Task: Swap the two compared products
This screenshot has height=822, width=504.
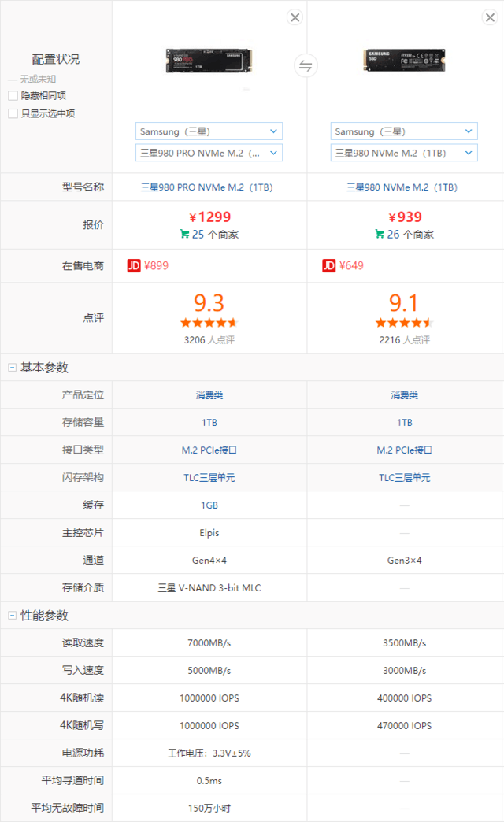Action: [x=306, y=66]
